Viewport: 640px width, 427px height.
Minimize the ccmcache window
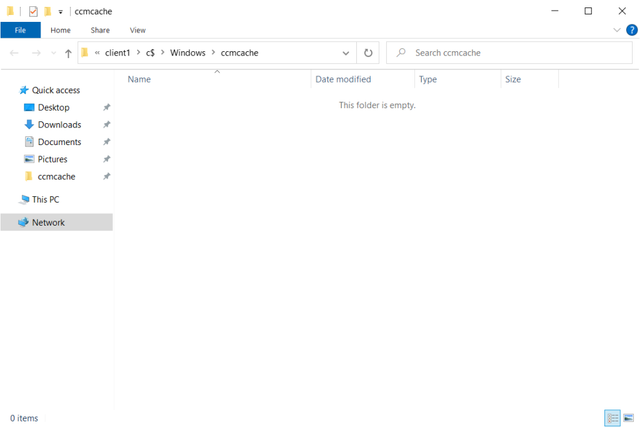(x=555, y=11)
